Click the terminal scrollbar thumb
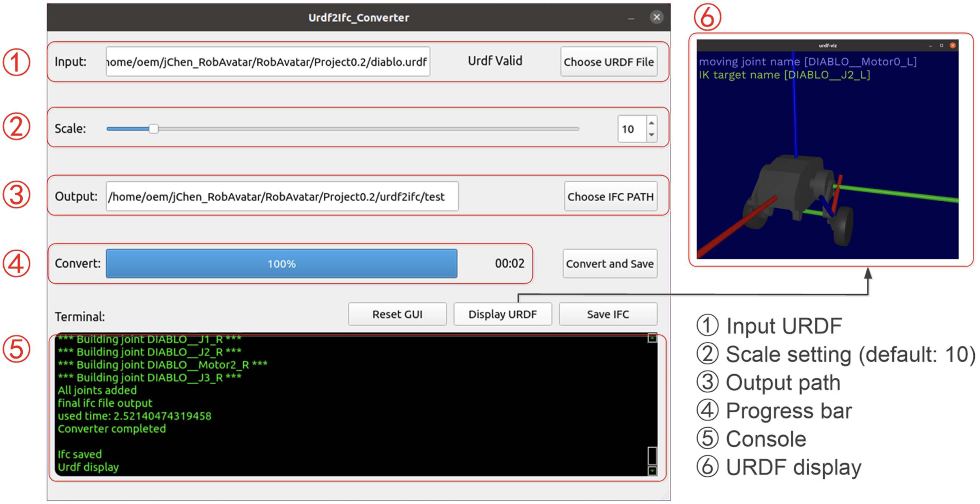This screenshot has width=980, height=504. click(652, 455)
